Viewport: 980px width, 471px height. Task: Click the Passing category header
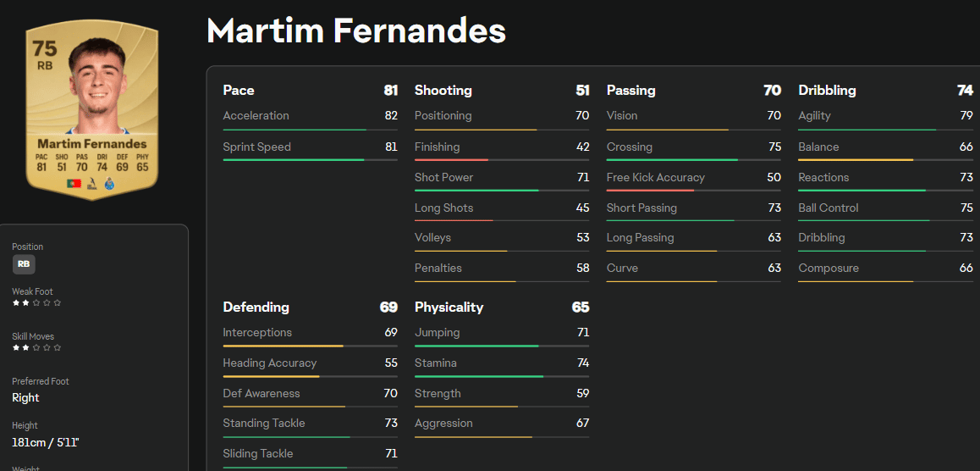(x=631, y=90)
